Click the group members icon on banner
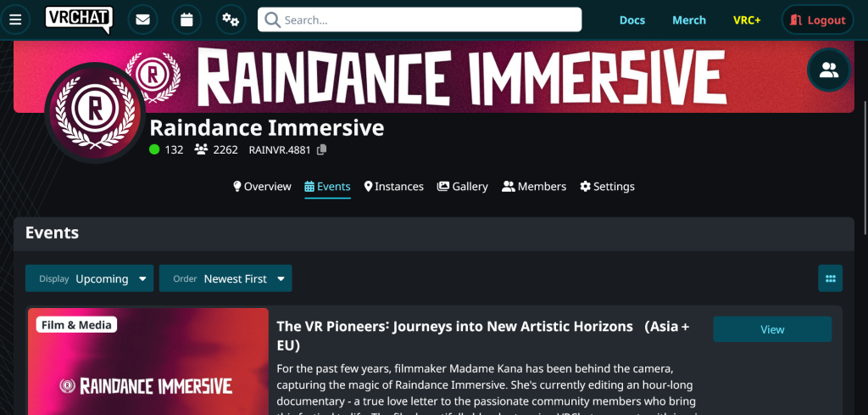This screenshot has width=868, height=415. point(829,70)
